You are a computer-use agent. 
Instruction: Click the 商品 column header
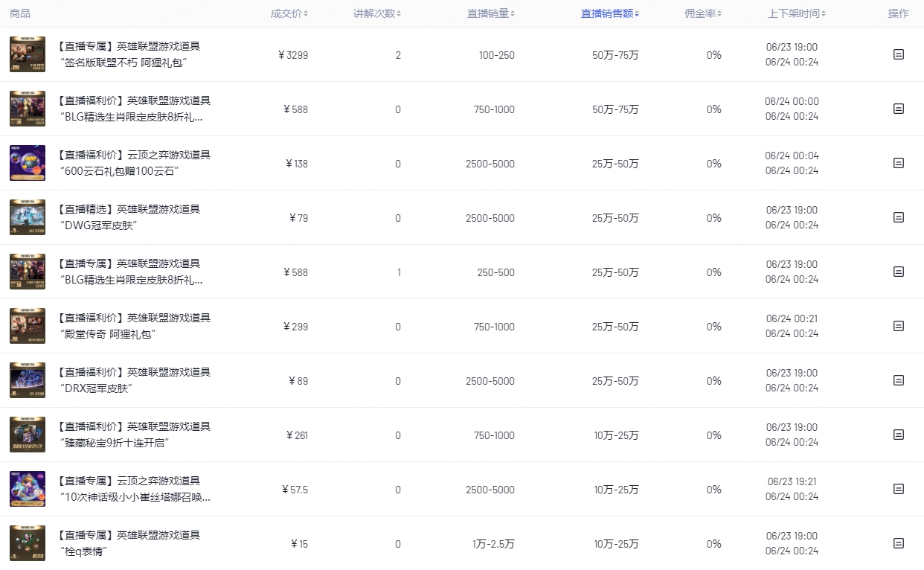20,13
